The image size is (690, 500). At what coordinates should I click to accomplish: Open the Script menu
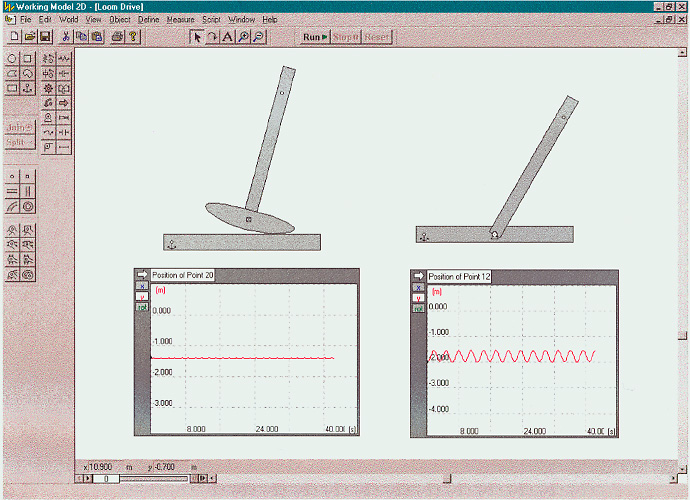(x=211, y=19)
